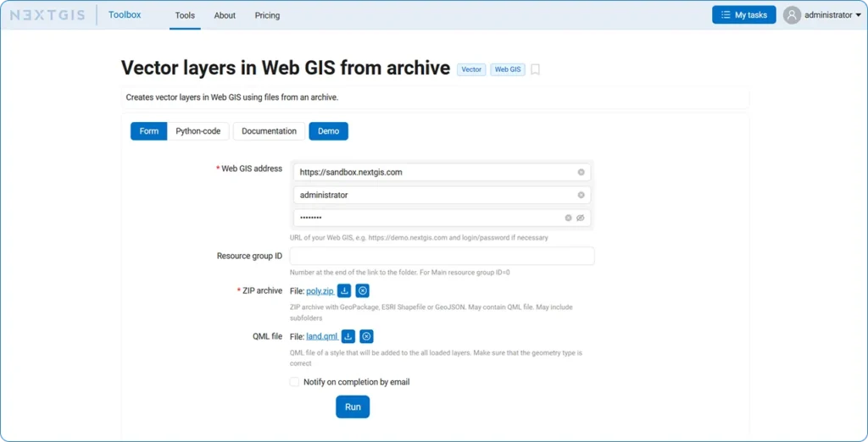This screenshot has width=868, height=442.
Task: Download the land.qml file
Action: (348, 336)
